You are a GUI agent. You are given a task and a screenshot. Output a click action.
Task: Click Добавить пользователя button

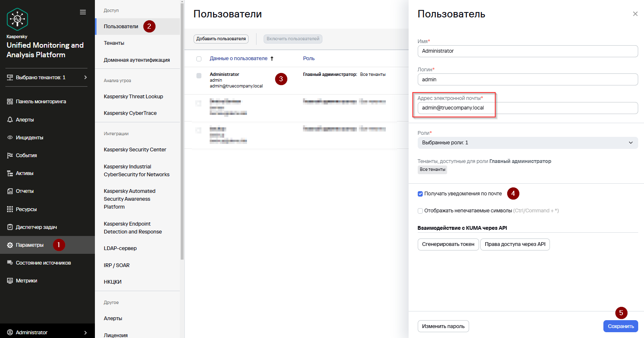point(221,39)
